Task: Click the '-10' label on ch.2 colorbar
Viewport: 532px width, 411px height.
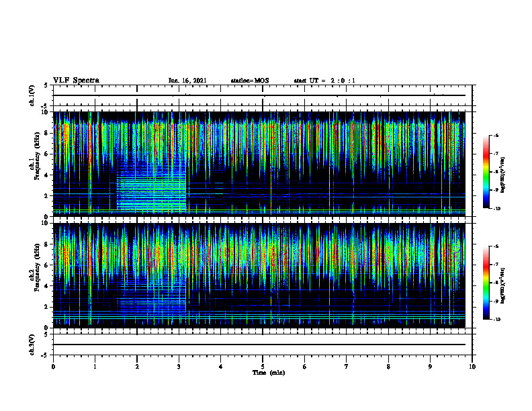Action: click(496, 320)
